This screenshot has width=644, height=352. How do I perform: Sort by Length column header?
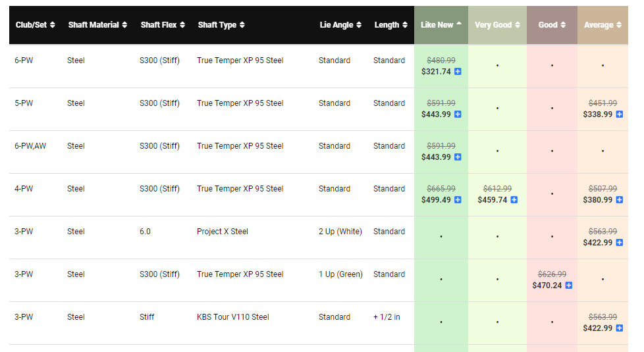(x=390, y=25)
